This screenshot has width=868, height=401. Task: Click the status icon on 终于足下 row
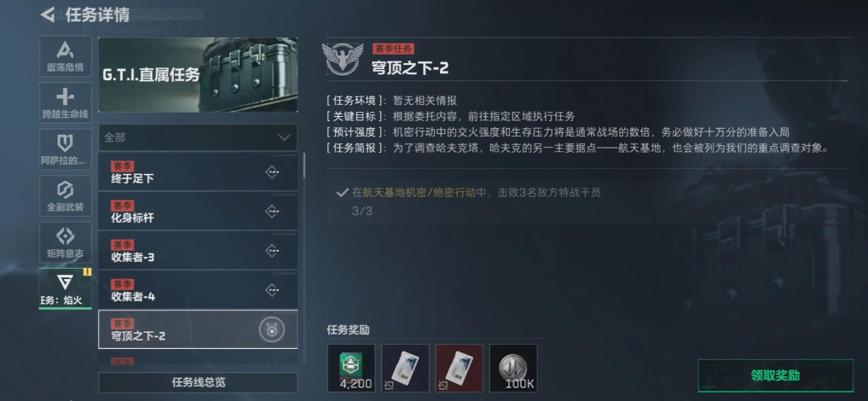tap(272, 171)
